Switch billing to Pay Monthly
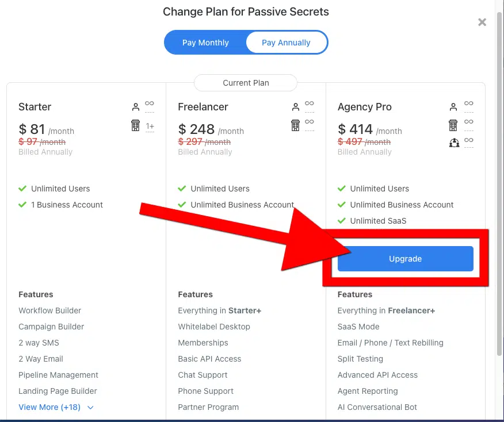Screen dimensions: 504x422 click(205, 43)
